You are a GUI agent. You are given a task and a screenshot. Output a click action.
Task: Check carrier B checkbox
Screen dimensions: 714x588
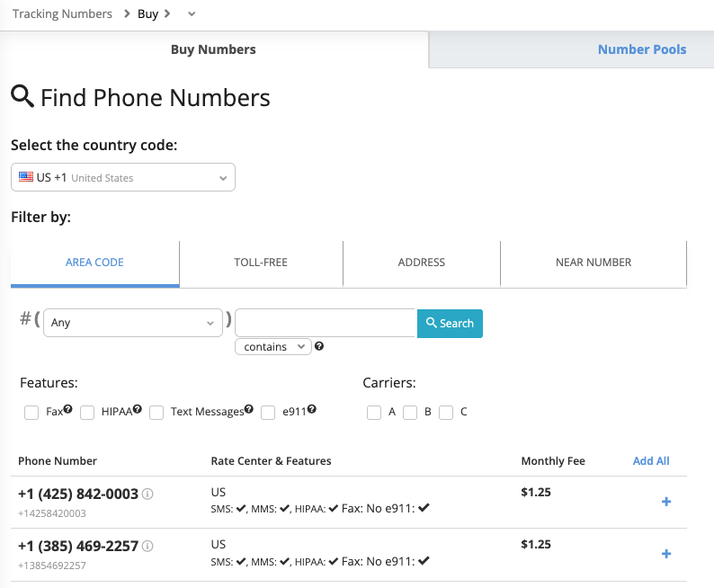coord(410,413)
